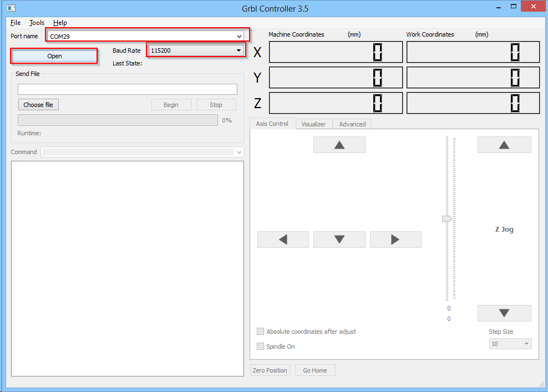Click Open to connect to the port
This screenshot has height=392, width=548.
pos(54,55)
